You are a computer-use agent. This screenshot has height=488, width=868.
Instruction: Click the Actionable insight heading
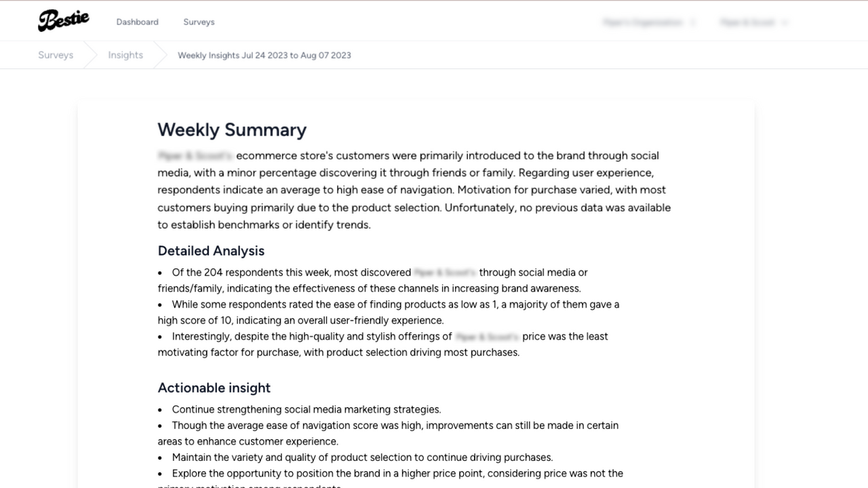pos(214,388)
